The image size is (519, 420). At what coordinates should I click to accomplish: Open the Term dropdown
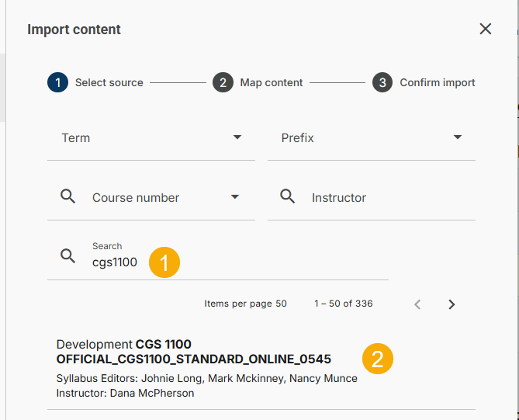tap(151, 138)
